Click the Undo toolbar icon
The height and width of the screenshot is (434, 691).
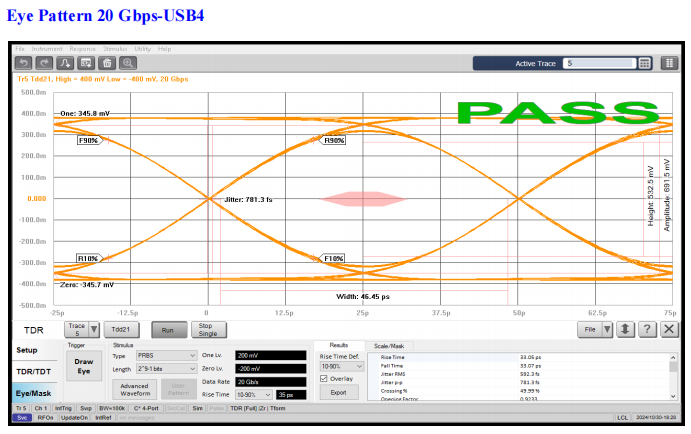[24, 63]
